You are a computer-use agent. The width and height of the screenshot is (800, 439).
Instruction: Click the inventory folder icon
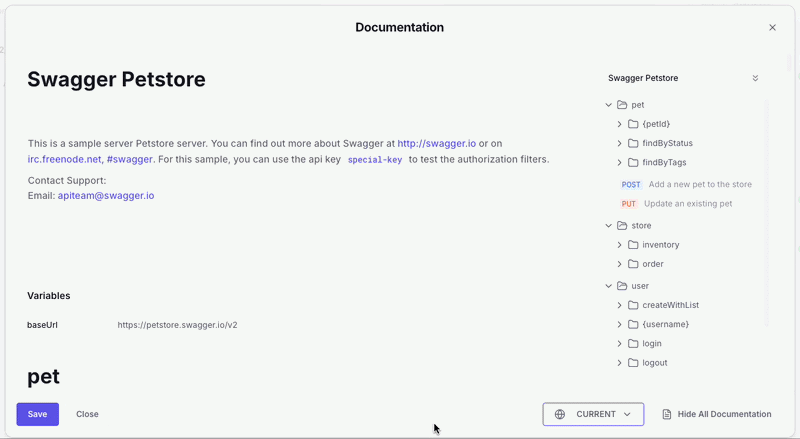click(x=633, y=245)
